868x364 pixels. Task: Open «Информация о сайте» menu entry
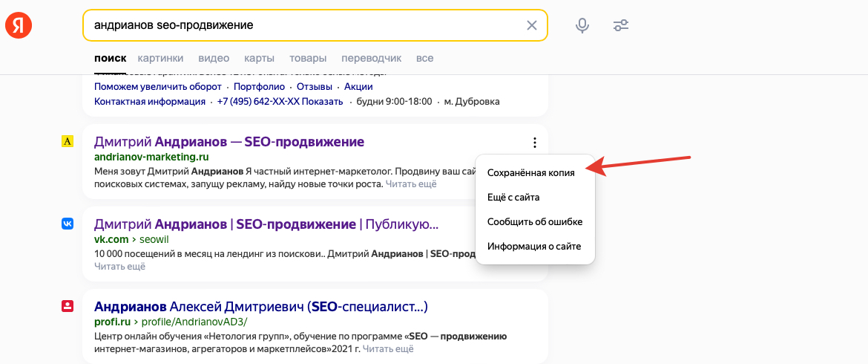click(533, 246)
